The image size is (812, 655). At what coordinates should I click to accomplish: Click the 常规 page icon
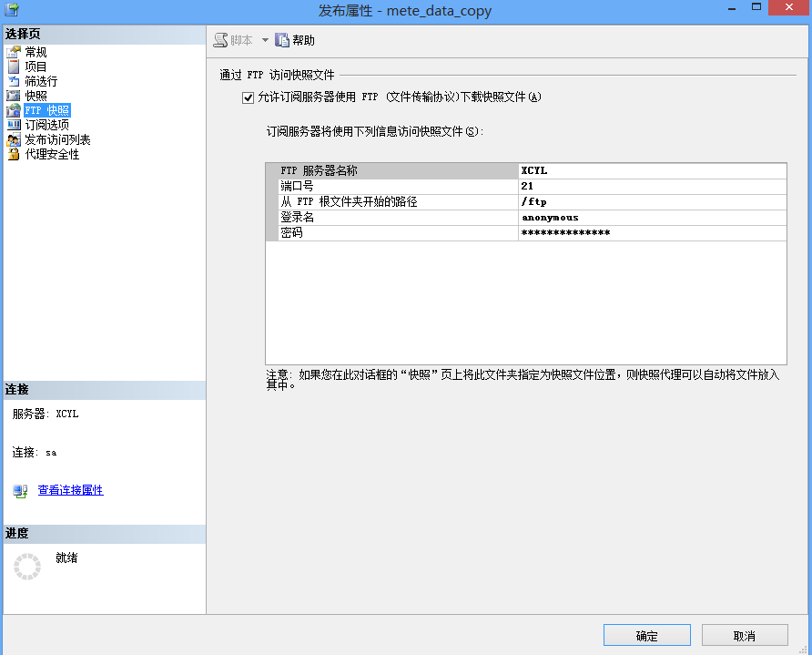(14, 52)
